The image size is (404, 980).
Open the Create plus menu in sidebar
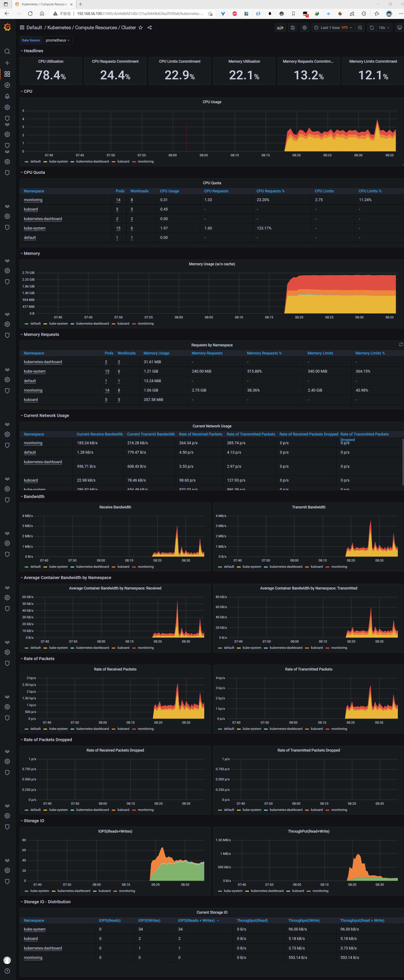[x=7, y=63]
